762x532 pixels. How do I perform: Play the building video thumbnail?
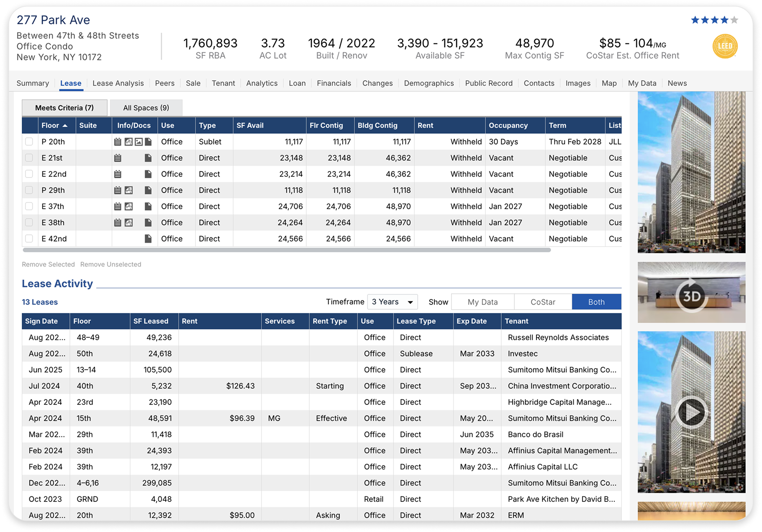(691, 412)
